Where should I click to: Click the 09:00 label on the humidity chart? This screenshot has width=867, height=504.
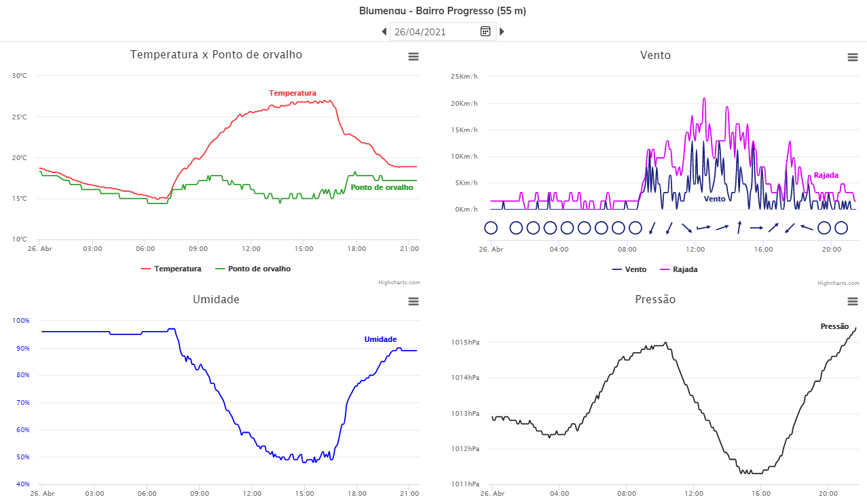(x=199, y=494)
